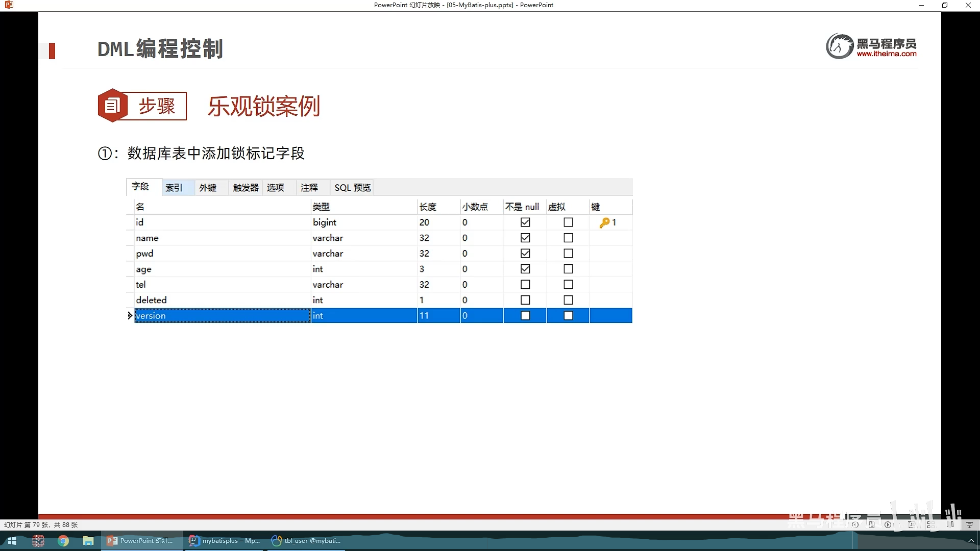Show hidden system tray icons chevron
980x551 pixels.
click(x=971, y=541)
